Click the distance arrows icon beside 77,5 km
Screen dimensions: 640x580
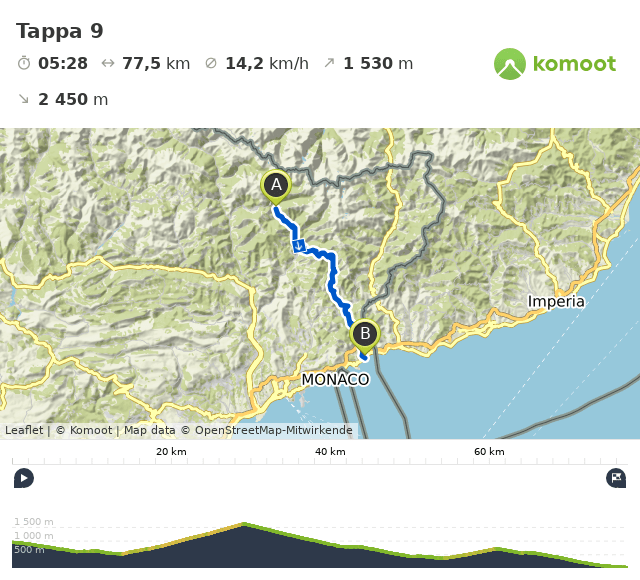coord(108,63)
